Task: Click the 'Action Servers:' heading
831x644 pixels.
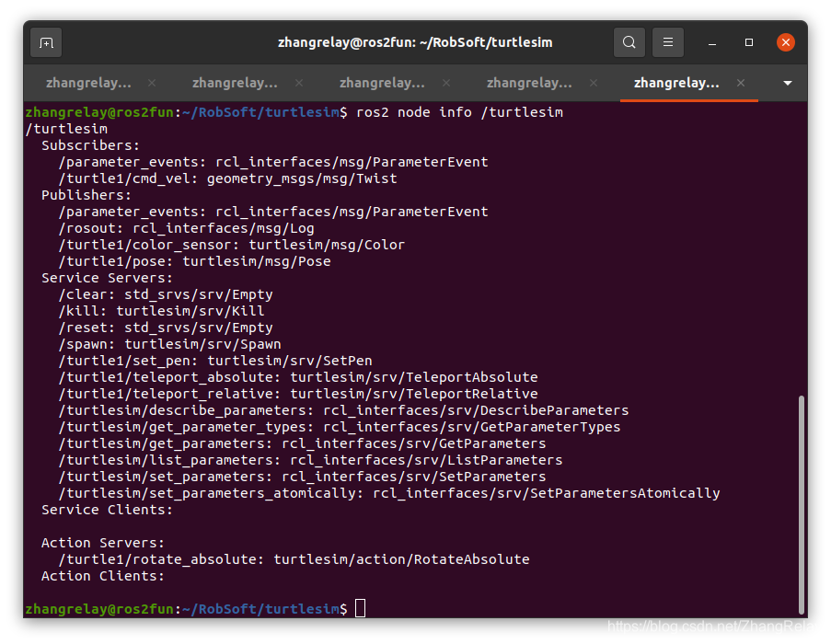Action: click(x=103, y=543)
